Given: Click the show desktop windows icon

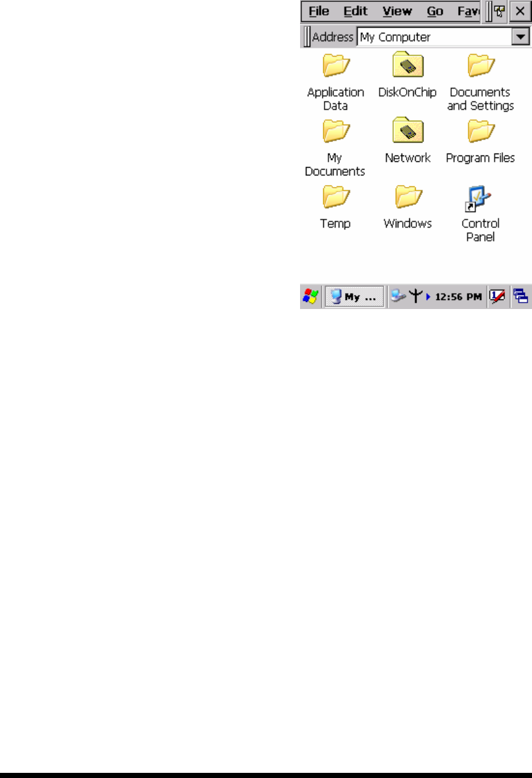Looking at the screenshot, I should (521, 296).
